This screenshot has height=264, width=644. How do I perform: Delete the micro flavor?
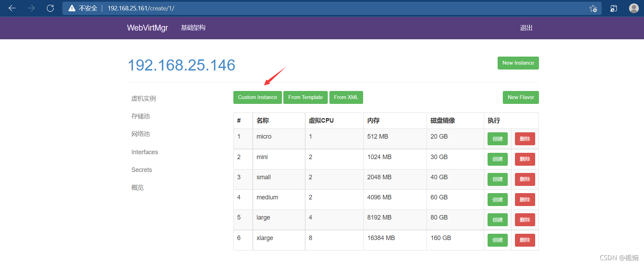click(x=525, y=139)
